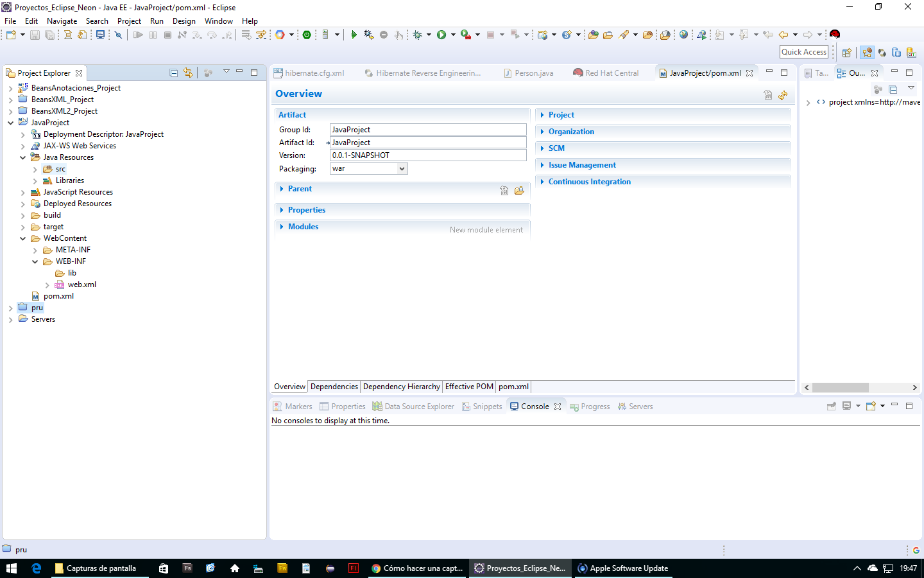
Task: Click the Select Parent icon
Action: (504, 190)
